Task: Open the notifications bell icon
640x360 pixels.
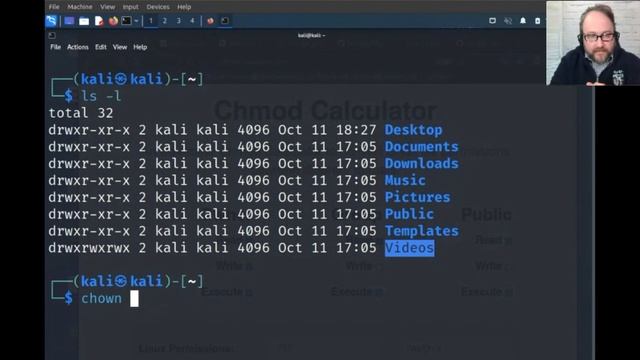Action: (523, 21)
